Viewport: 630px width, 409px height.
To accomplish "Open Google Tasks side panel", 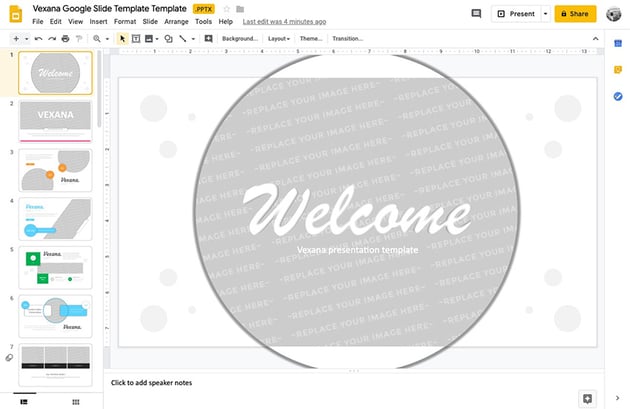I will (x=619, y=96).
